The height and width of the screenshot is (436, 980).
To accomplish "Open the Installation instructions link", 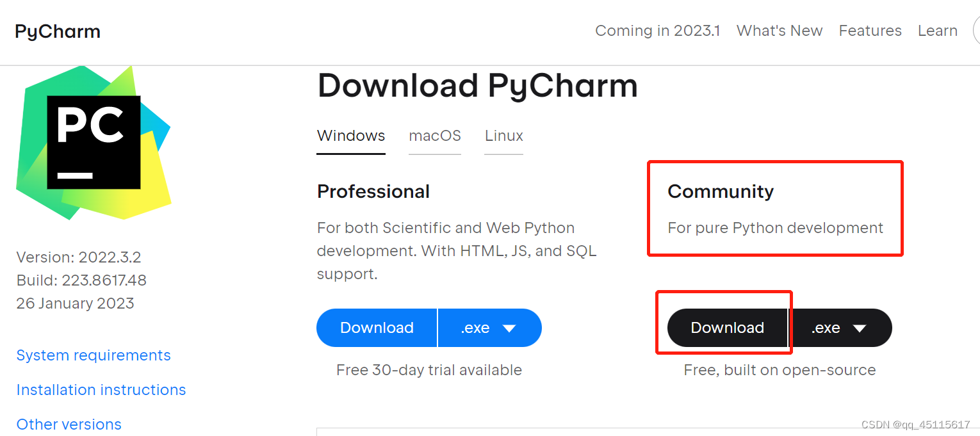I will click(x=101, y=389).
